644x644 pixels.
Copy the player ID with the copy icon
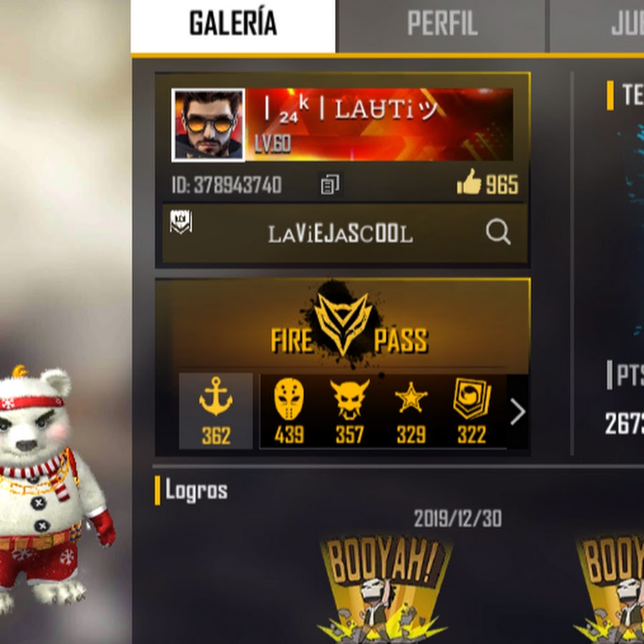(x=330, y=185)
